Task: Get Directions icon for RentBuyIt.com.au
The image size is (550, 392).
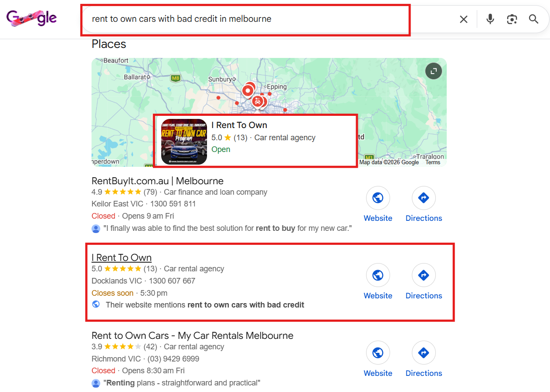Action: point(424,198)
